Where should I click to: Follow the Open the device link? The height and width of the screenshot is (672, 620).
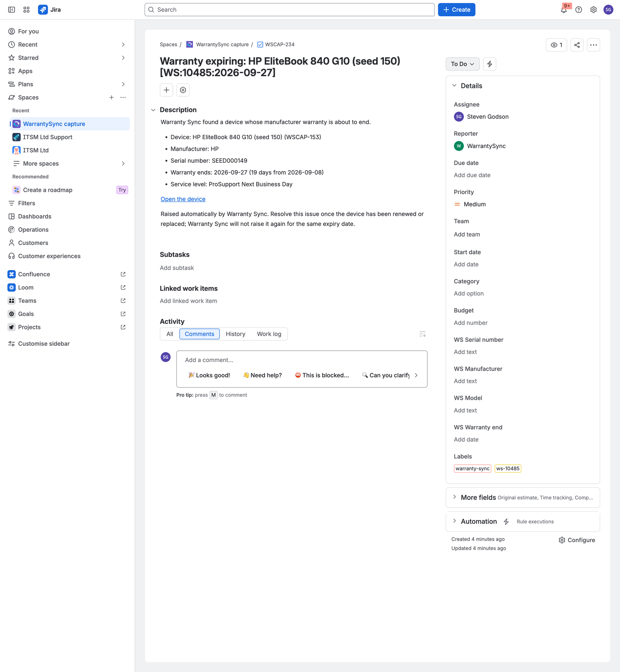tap(183, 199)
